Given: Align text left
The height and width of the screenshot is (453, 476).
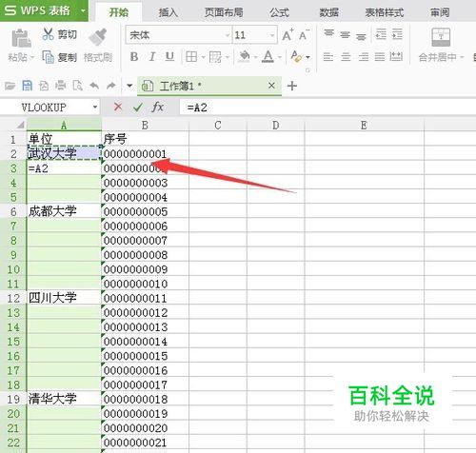Looking at the screenshot, I should coord(328,57).
